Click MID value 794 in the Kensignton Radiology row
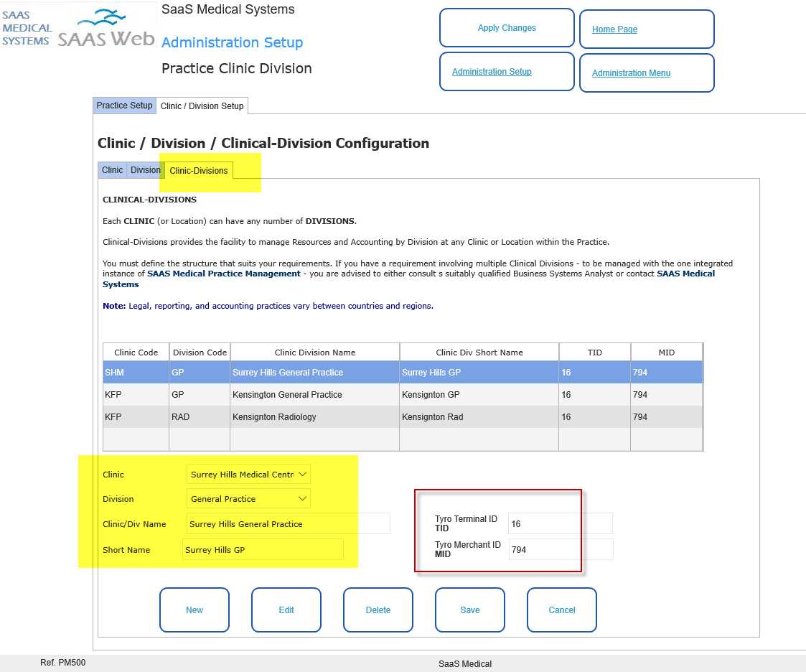This screenshot has height=672, width=806. pos(667,417)
